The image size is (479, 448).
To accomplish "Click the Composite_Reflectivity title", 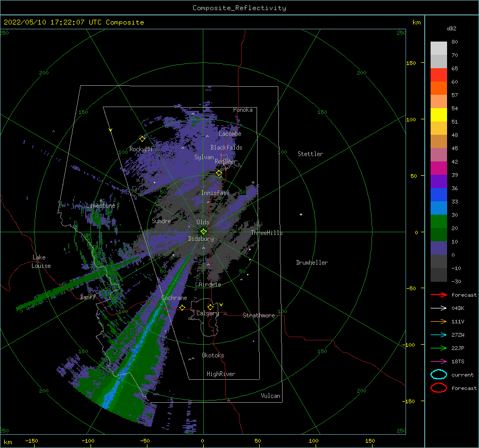I will (240, 8).
